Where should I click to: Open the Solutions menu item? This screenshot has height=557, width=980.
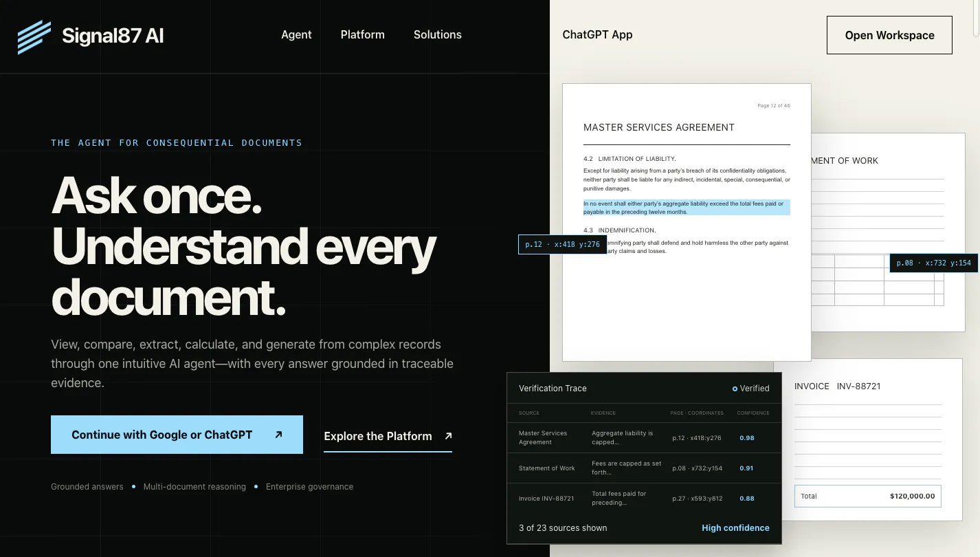pos(437,34)
